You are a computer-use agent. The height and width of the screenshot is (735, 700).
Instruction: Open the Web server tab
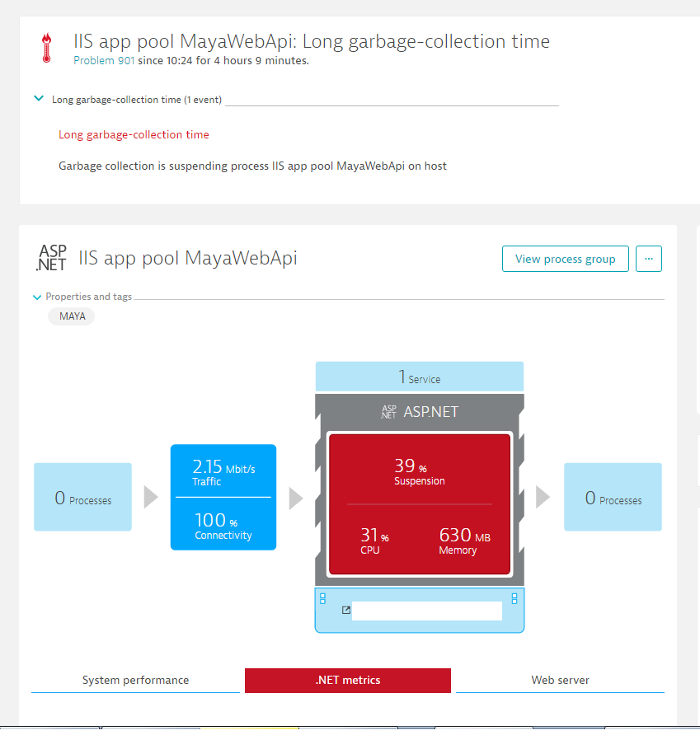tap(560, 681)
